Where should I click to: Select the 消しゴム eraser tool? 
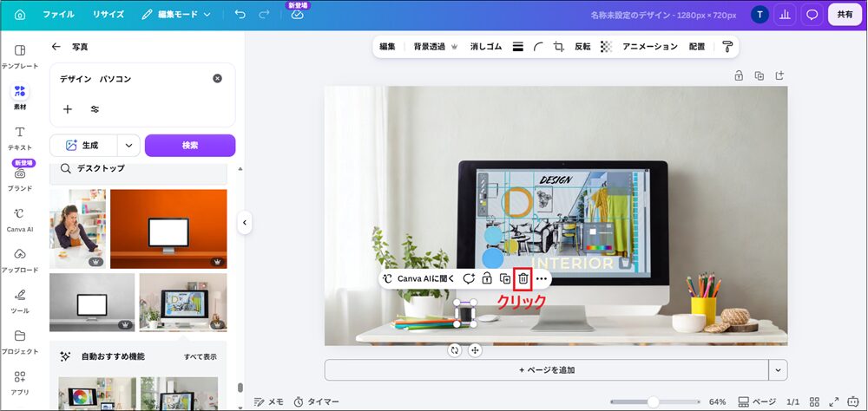pyautogui.click(x=486, y=47)
